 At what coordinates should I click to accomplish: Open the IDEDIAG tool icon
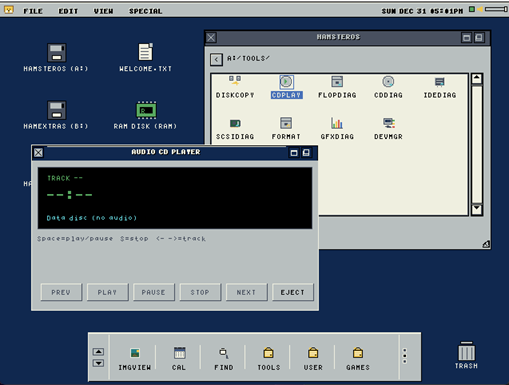[x=440, y=87]
